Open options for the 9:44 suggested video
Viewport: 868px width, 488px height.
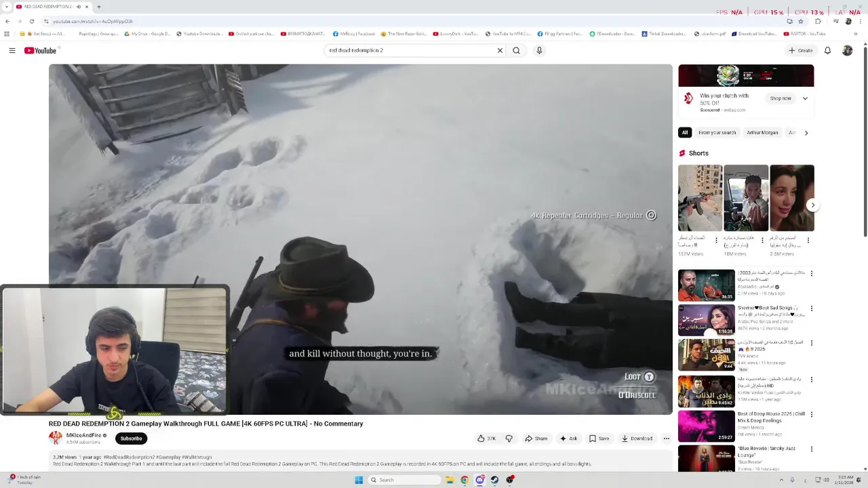click(x=812, y=343)
